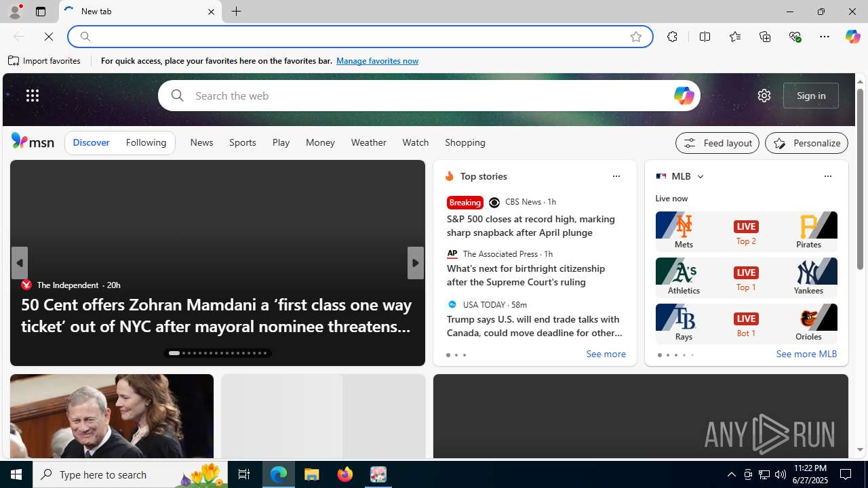Open Manage favorites now link
This screenshot has width=868, height=488.
pyautogui.click(x=377, y=61)
